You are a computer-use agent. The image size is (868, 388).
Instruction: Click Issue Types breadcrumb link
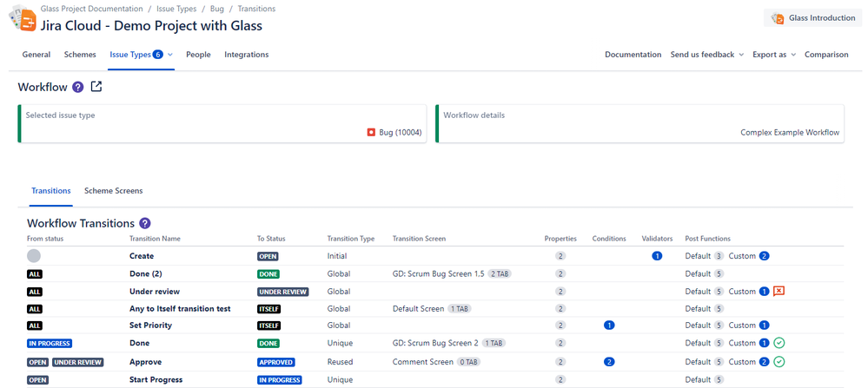[x=176, y=9]
